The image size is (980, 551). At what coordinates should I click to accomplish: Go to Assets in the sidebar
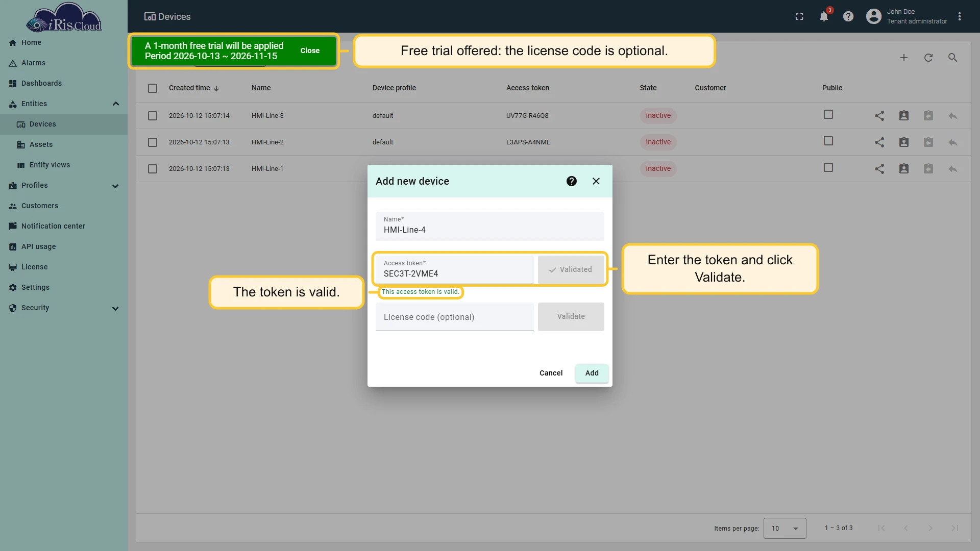(x=64, y=144)
